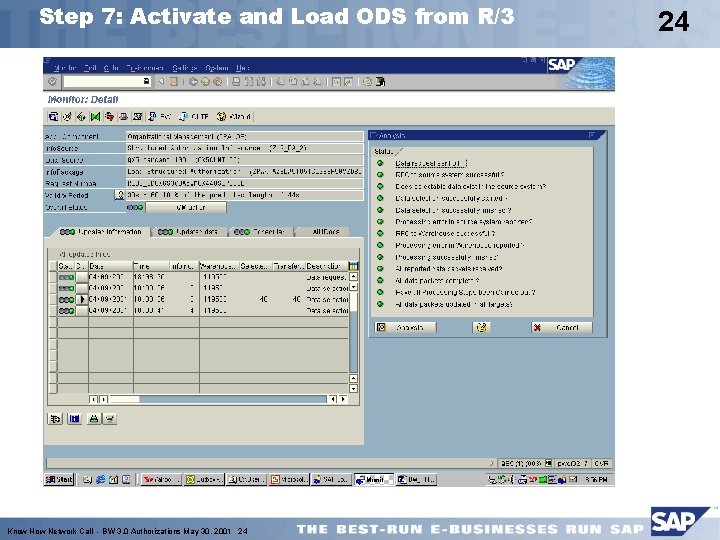The height and width of the screenshot is (540, 720).
Task: Click the Description column header
Action: [326, 266]
